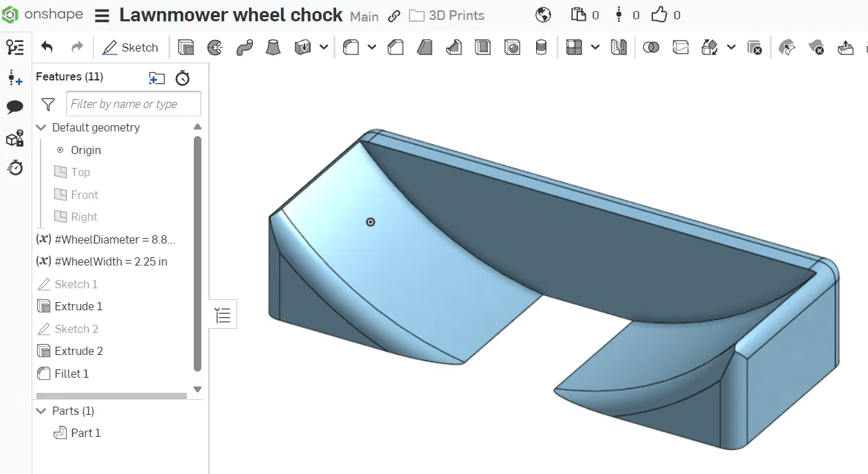Click the public globe icon
The height and width of the screenshot is (474, 868).
(x=543, y=14)
